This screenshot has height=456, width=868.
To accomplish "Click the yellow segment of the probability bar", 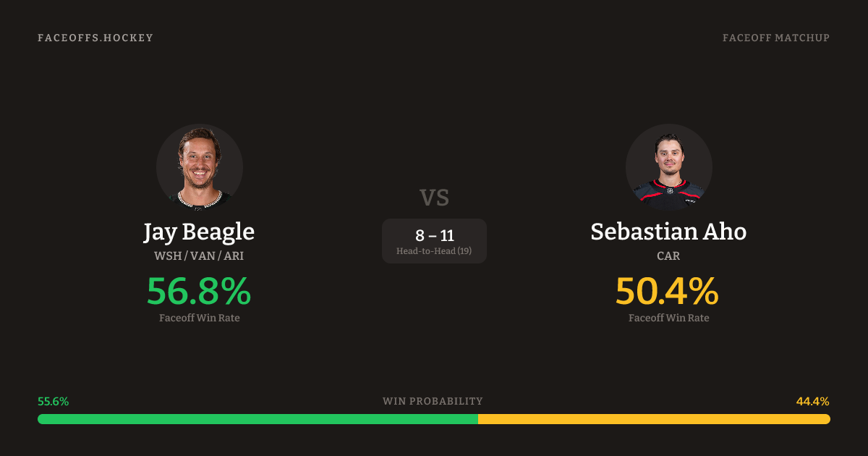I will coord(654,419).
